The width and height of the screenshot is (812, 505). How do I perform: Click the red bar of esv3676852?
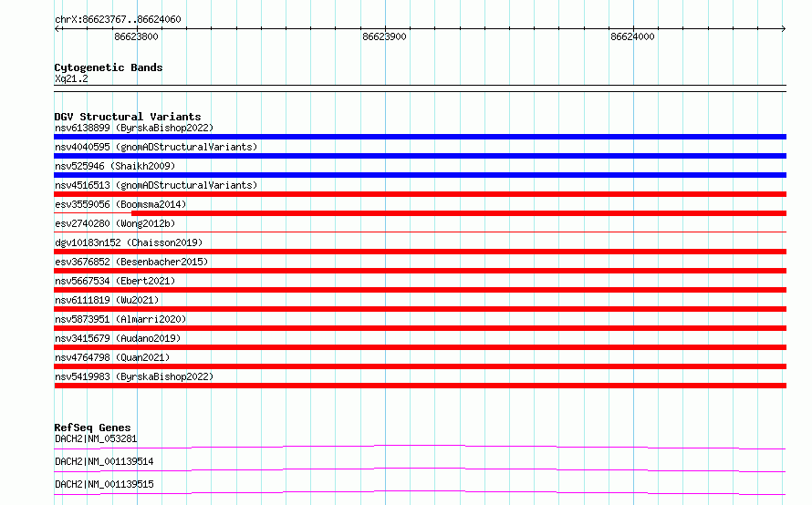[420, 271]
